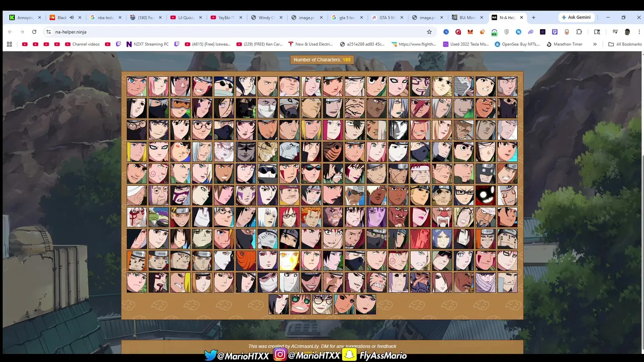
Task: Close the 'Yay$ki' tab
Action: pyautogui.click(x=240, y=18)
